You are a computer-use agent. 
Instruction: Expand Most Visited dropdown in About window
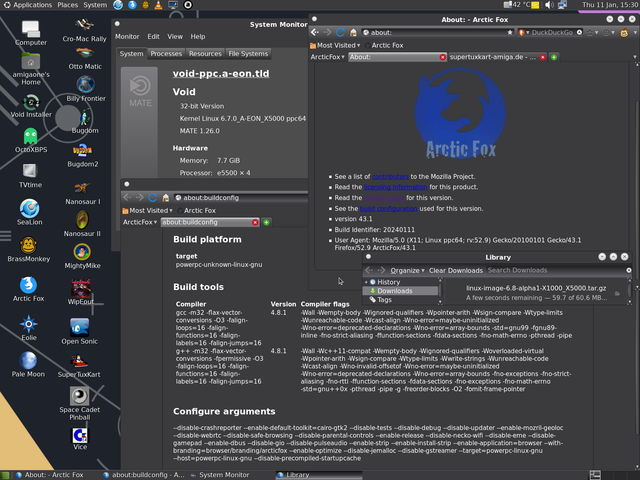pos(335,45)
